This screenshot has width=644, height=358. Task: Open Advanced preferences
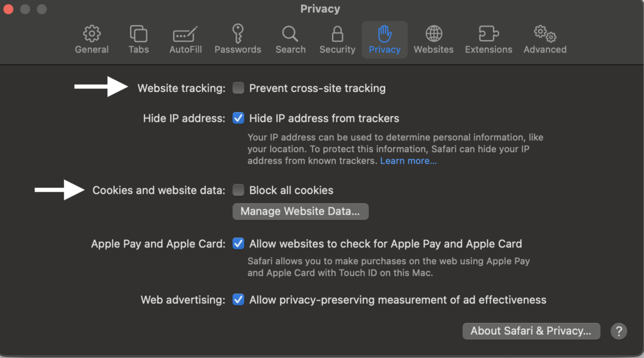544,38
